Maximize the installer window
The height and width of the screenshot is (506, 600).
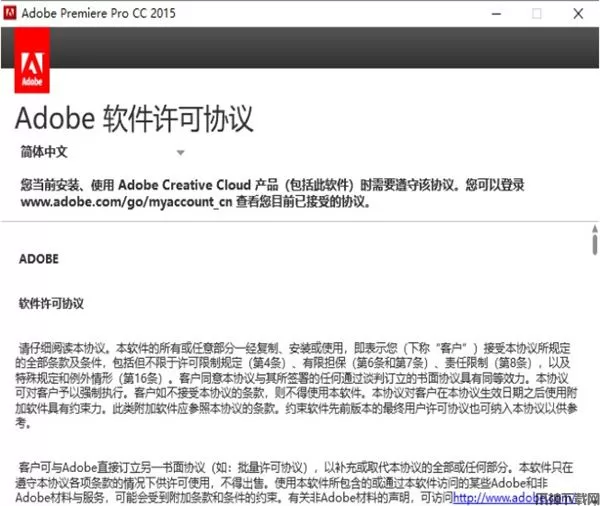pos(537,14)
